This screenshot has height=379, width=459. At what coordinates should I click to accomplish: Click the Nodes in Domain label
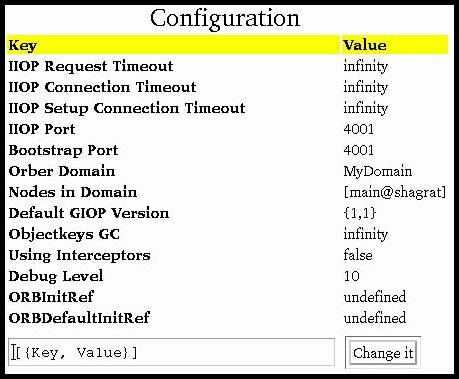[x=73, y=192]
